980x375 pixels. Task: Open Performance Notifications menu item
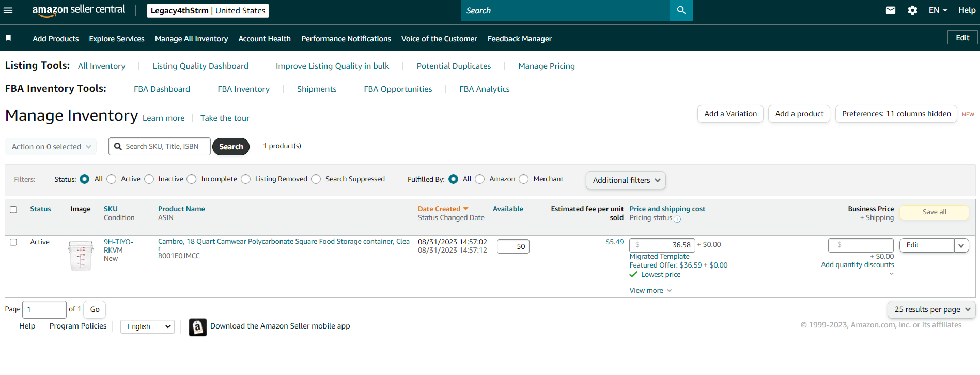[x=346, y=39]
